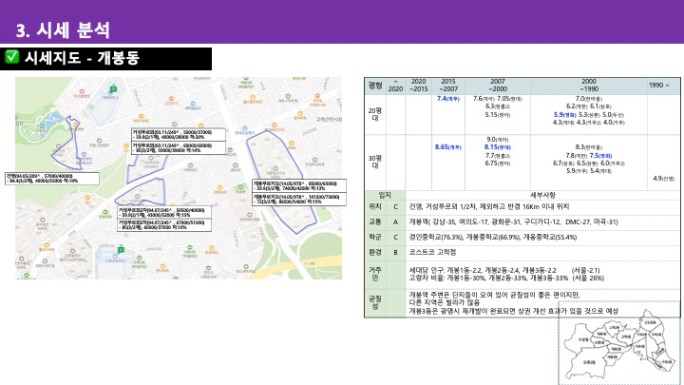Click the green checkmark beside 시세지도 heading

coord(12,57)
